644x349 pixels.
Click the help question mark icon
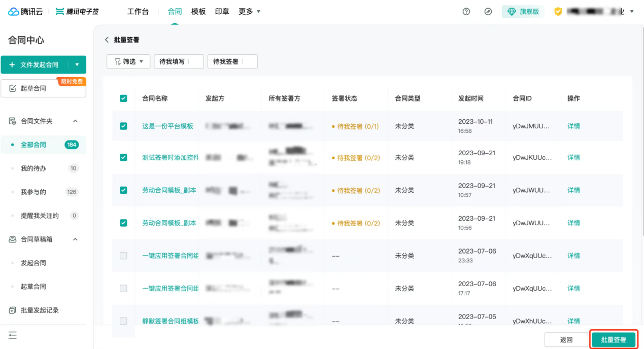click(466, 12)
